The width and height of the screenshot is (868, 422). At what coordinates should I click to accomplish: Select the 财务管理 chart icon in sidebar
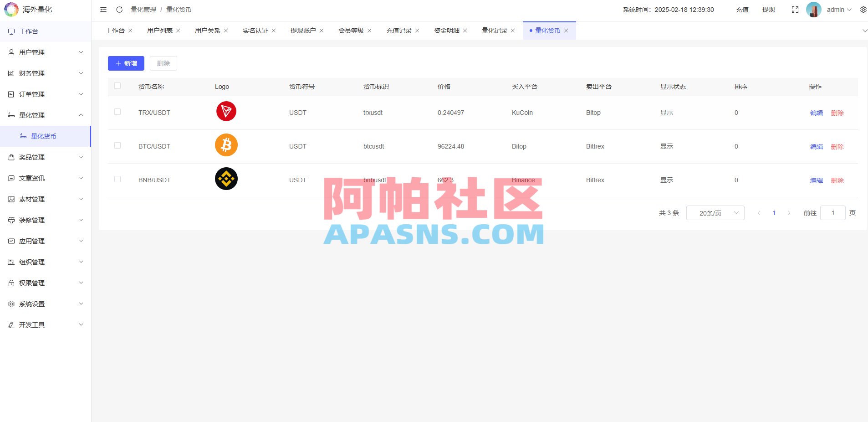point(11,73)
